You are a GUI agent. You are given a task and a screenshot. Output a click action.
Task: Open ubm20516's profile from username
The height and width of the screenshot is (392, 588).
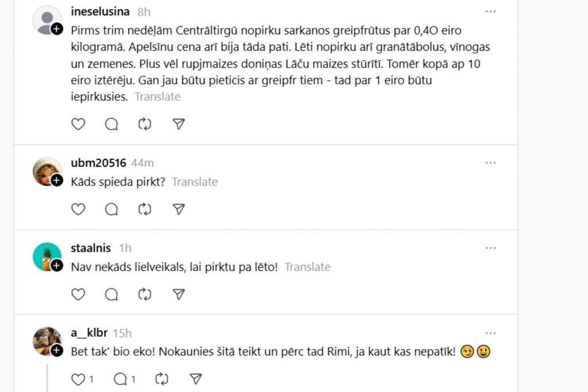97,163
